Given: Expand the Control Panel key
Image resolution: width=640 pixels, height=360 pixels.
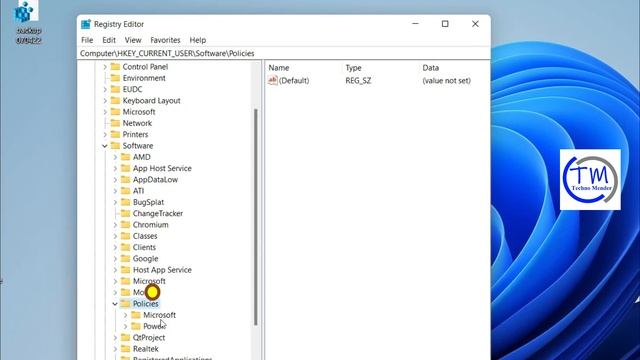Looking at the screenshot, I should (x=105, y=67).
